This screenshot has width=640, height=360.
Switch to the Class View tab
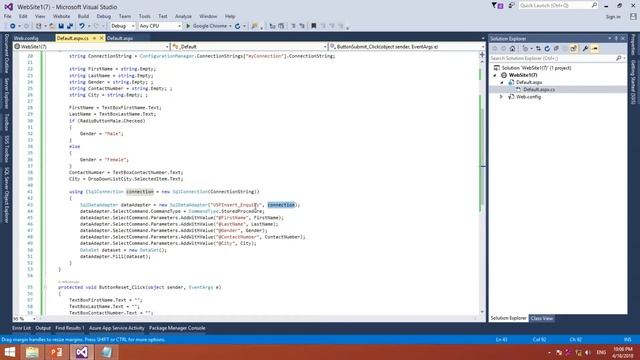(x=542, y=318)
